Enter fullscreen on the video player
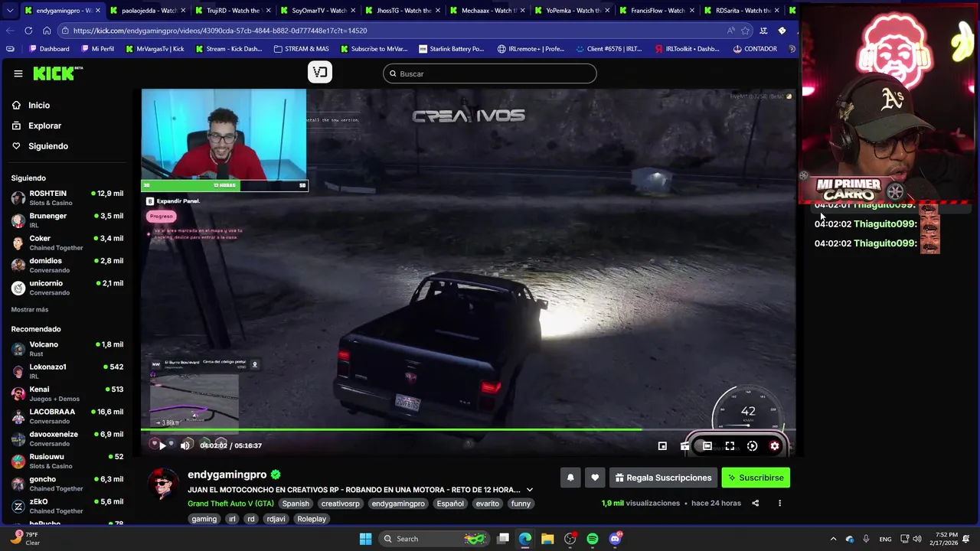The height and width of the screenshot is (551, 980). click(730, 446)
